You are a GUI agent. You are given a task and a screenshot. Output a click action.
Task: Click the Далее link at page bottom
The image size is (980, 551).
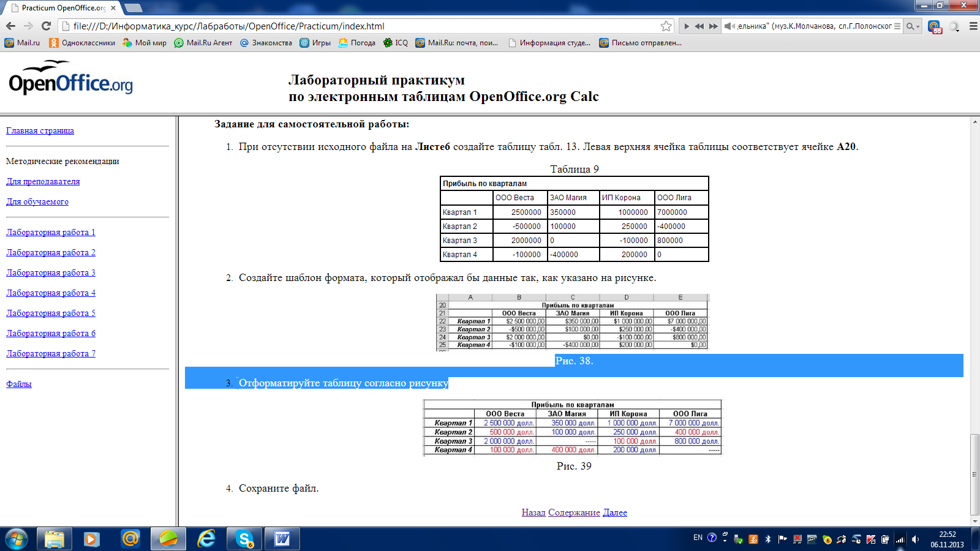615,512
